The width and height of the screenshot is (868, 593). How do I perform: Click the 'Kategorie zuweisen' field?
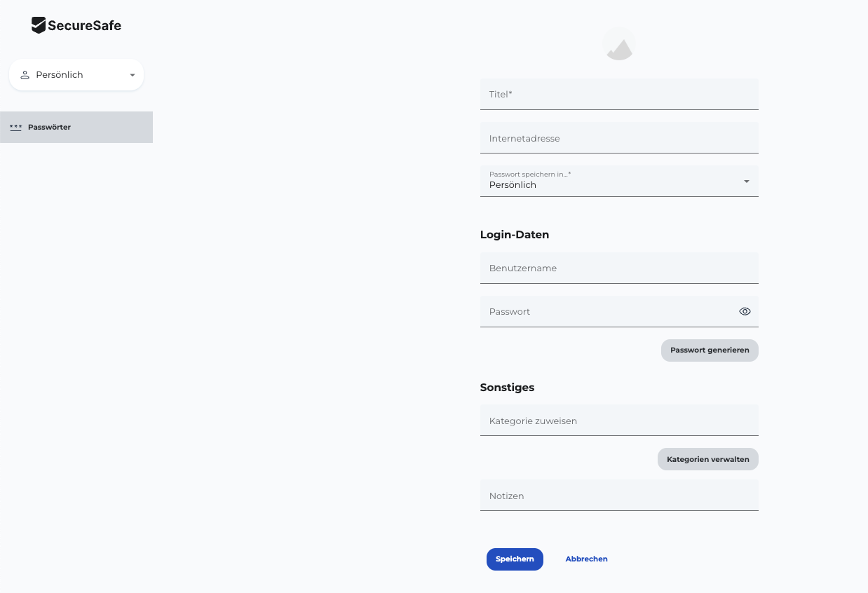coord(619,421)
